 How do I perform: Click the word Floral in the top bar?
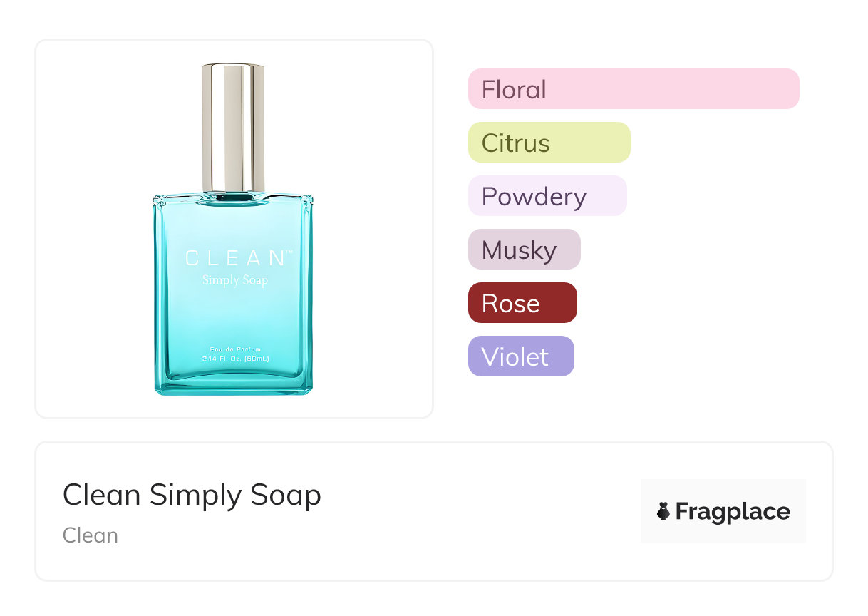(514, 90)
